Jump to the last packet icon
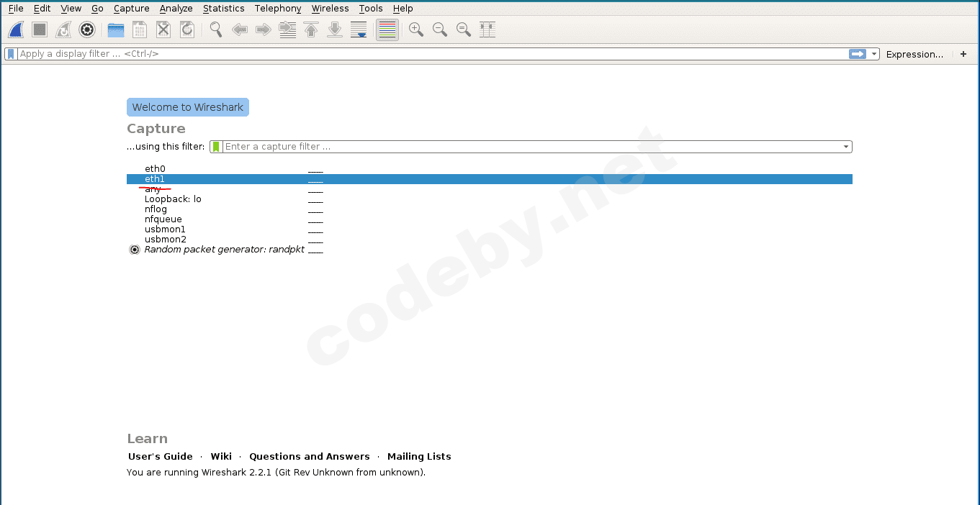Viewport: 980px width, 505px height. coord(335,29)
